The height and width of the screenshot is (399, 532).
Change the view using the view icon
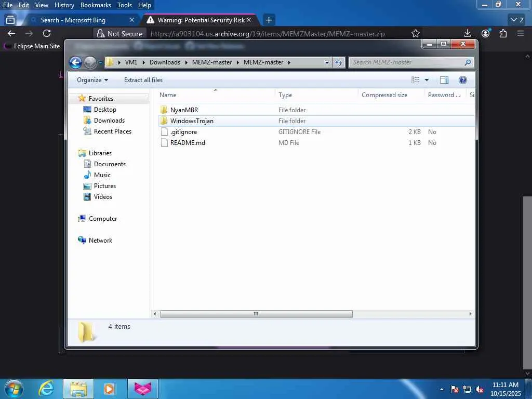tap(415, 79)
